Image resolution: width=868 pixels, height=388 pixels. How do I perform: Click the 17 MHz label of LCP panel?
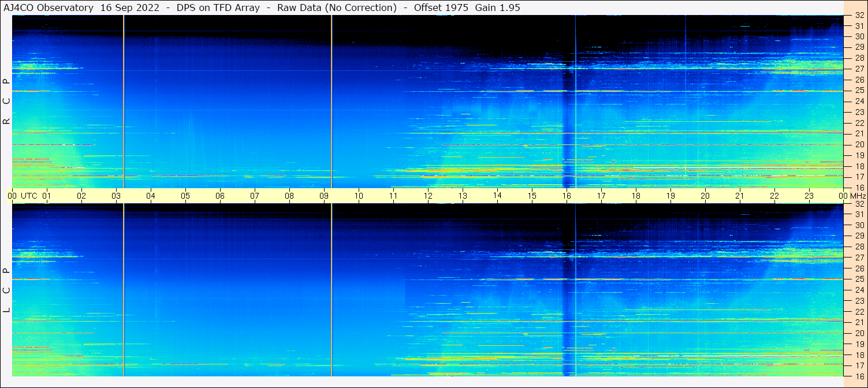coord(859,365)
